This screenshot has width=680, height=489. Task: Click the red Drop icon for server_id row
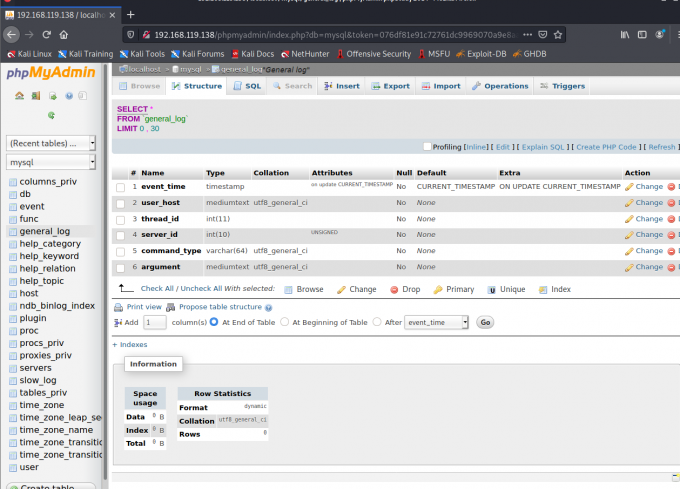click(671, 235)
